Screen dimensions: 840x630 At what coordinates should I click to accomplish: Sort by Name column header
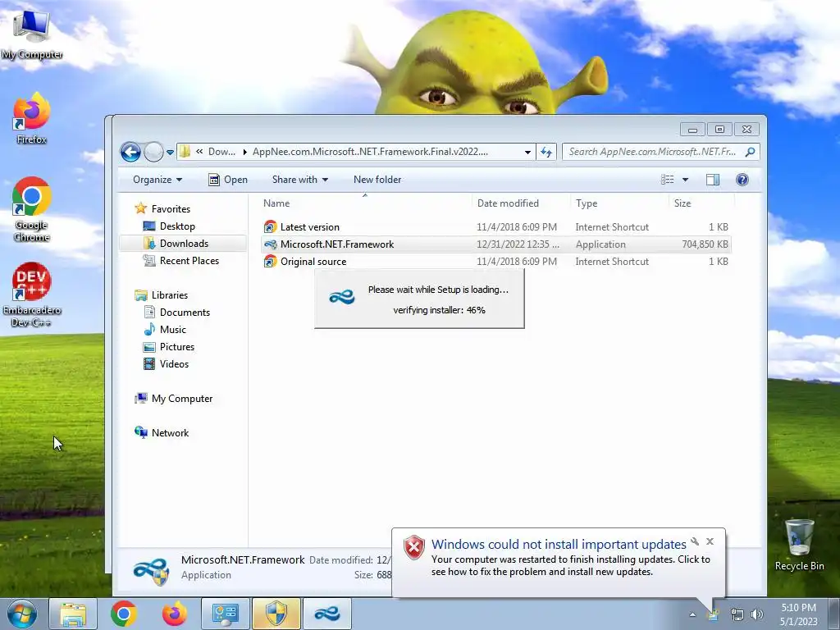[x=276, y=203]
